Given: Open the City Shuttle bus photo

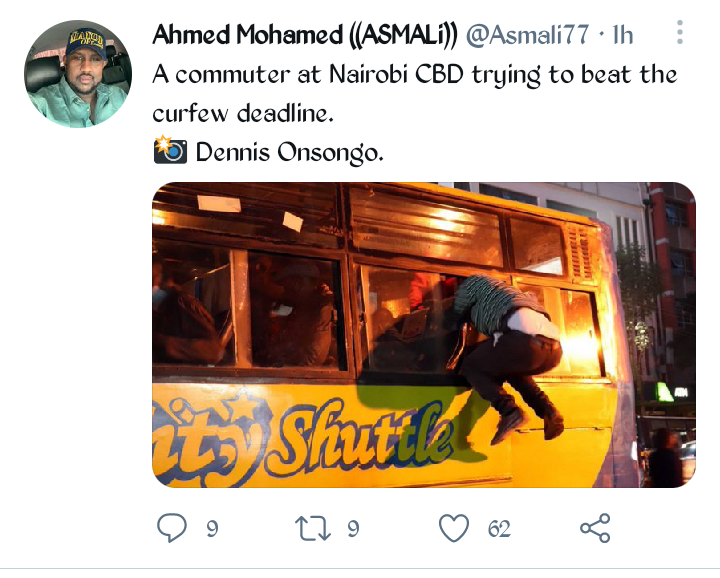Looking at the screenshot, I should point(424,335).
